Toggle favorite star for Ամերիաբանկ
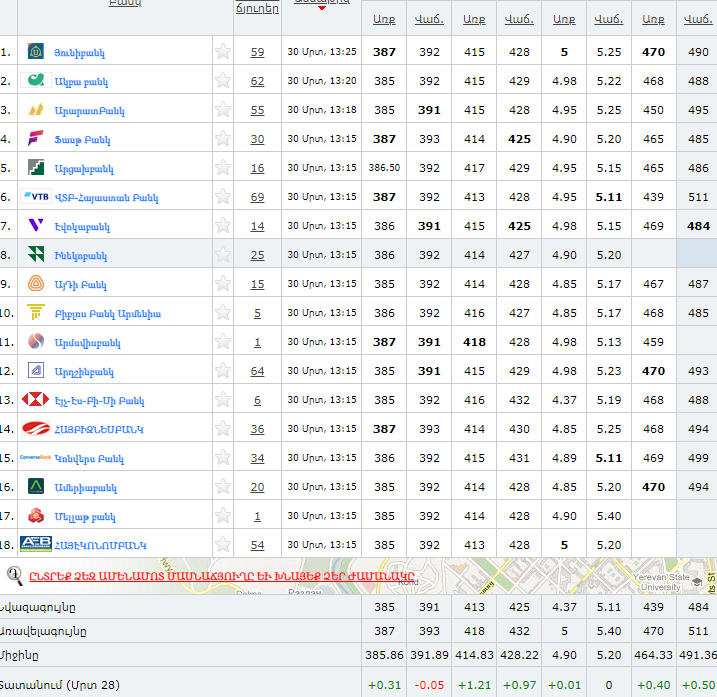This screenshot has height=697, width=717. (x=223, y=486)
